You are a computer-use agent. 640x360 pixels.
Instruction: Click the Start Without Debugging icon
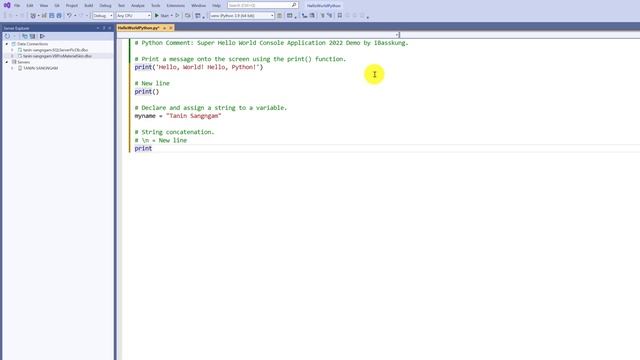177,16
